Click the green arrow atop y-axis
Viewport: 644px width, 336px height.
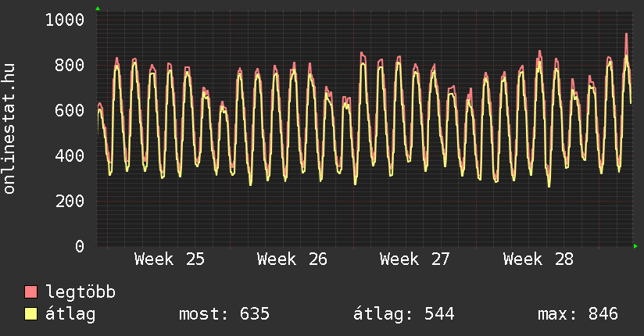coord(98,9)
